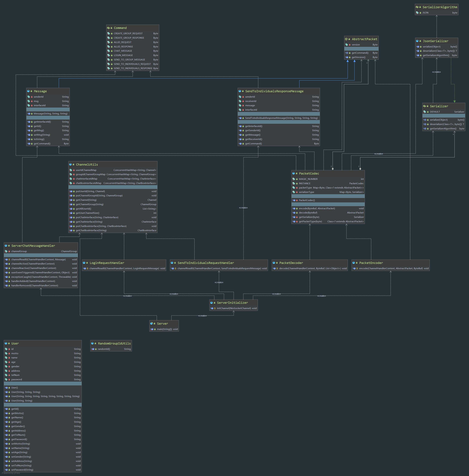This screenshot has height=476, width=469.
Task: Select getTelNum() method in User
Action: tap(43, 435)
